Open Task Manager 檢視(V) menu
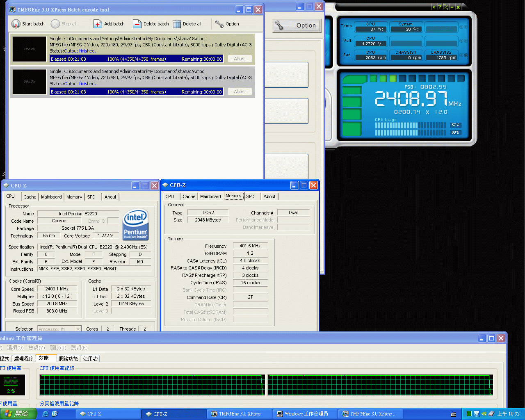The image size is (525, 420). click(37, 347)
